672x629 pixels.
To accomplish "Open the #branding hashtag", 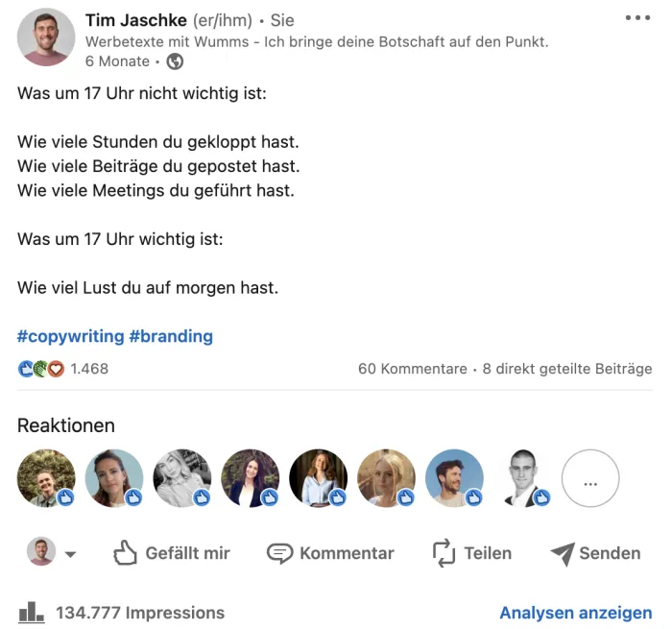I will [171, 336].
